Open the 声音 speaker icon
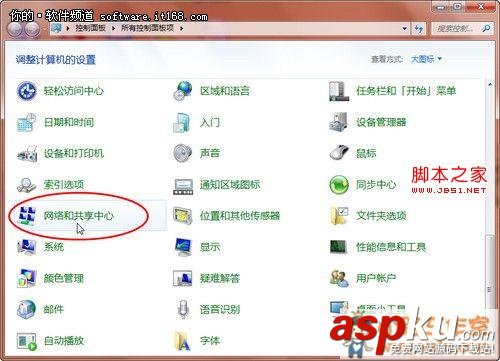The width and height of the screenshot is (500, 361). click(183, 153)
